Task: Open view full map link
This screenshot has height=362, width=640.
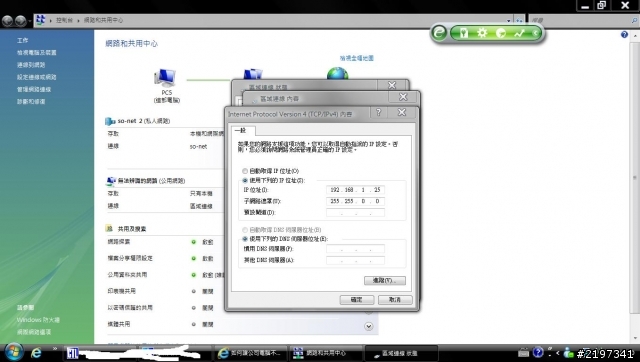Action: coord(356,58)
